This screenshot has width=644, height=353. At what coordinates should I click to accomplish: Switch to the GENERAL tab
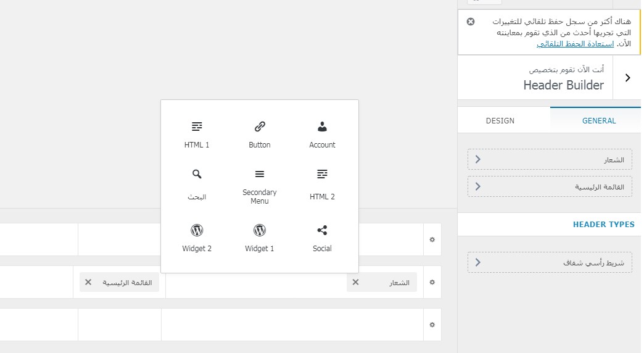pyautogui.click(x=599, y=120)
